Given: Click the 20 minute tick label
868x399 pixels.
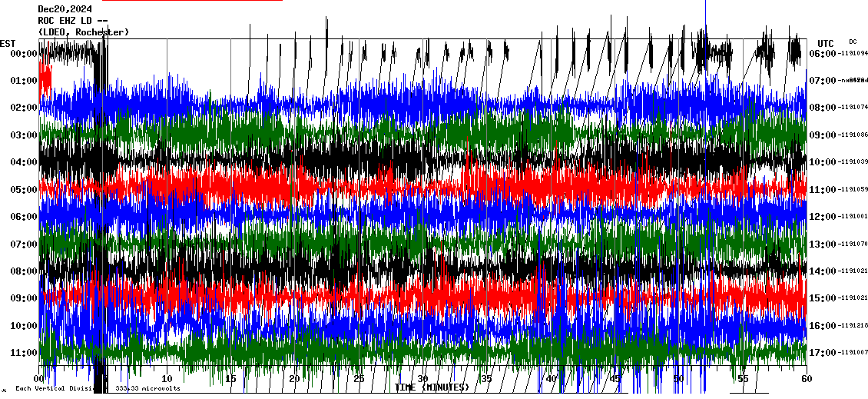Looking at the screenshot, I should (x=295, y=379).
